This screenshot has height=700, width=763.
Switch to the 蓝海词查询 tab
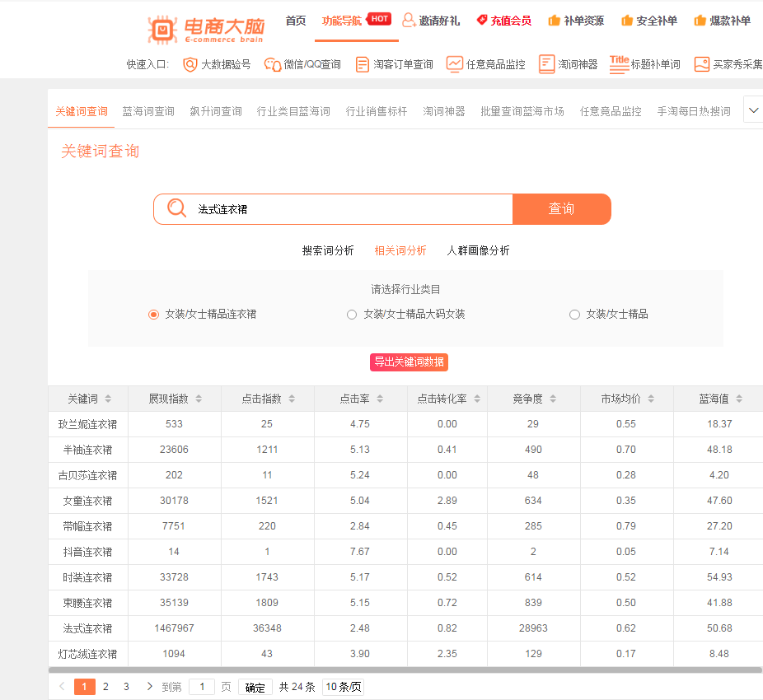(147, 111)
